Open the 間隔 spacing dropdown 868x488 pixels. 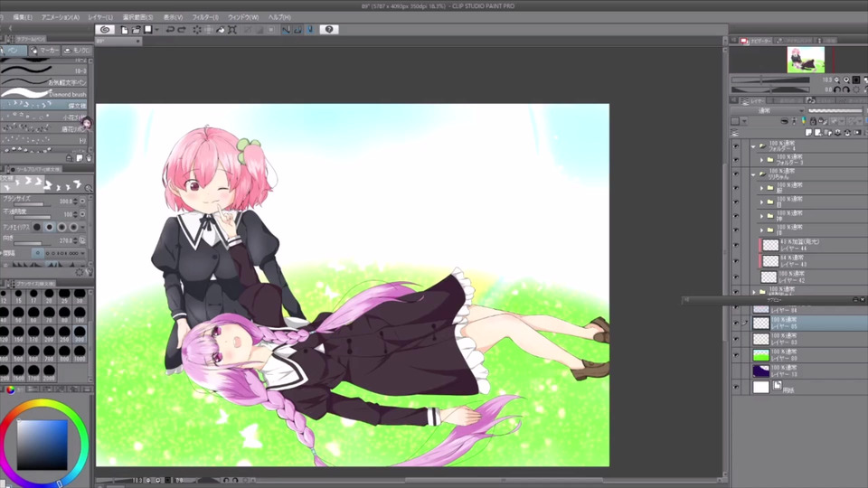coord(83,253)
